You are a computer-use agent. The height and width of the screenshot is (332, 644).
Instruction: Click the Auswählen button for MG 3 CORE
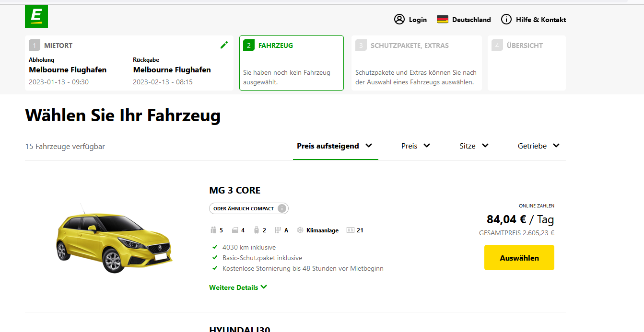point(519,258)
